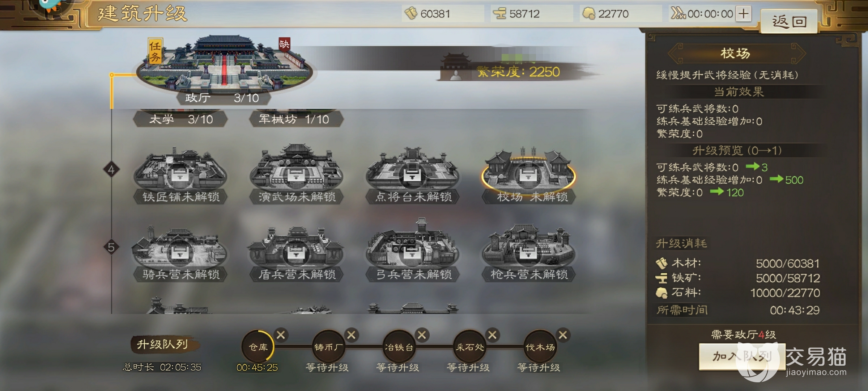The image size is (868, 391).
Task: Cancel the 仓库 upgrade in queue
Action: coord(281,335)
